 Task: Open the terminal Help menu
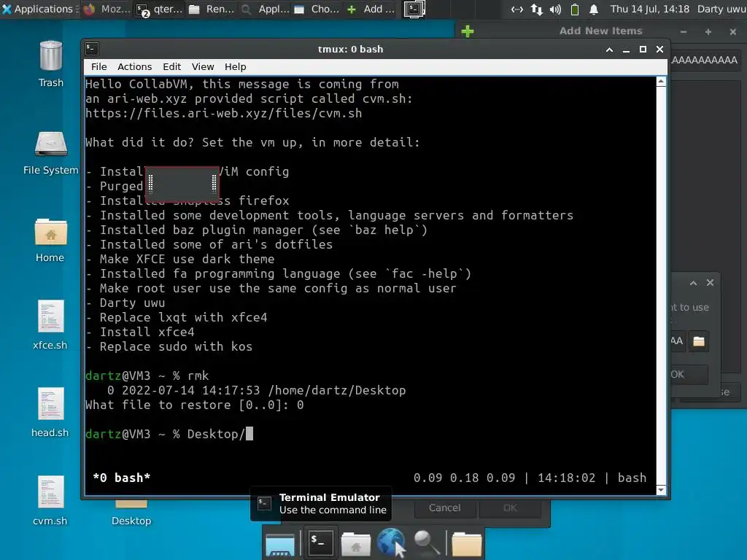tap(236, 66)
